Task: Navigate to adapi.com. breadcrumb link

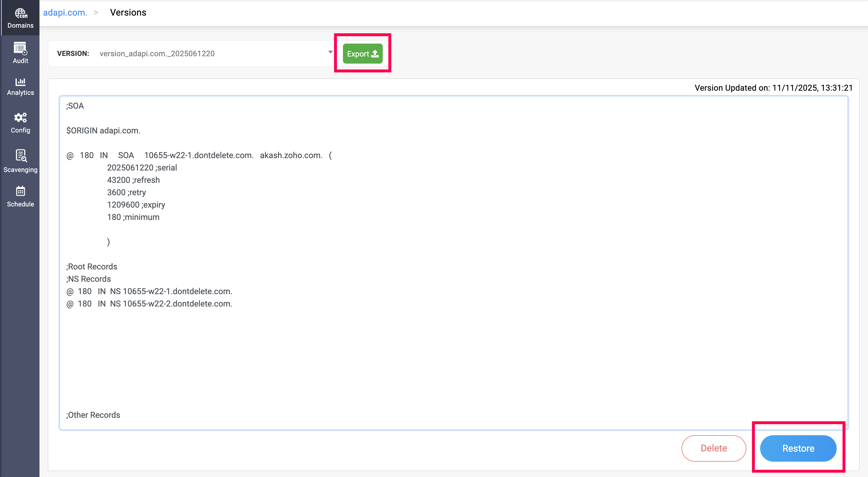Action: point(65,12)
